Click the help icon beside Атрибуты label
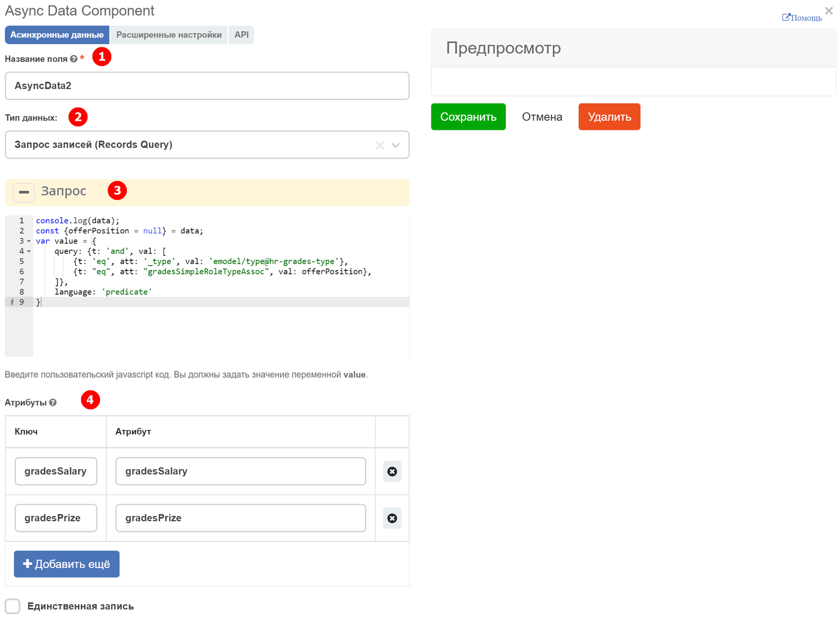 (x=53, y=403)
